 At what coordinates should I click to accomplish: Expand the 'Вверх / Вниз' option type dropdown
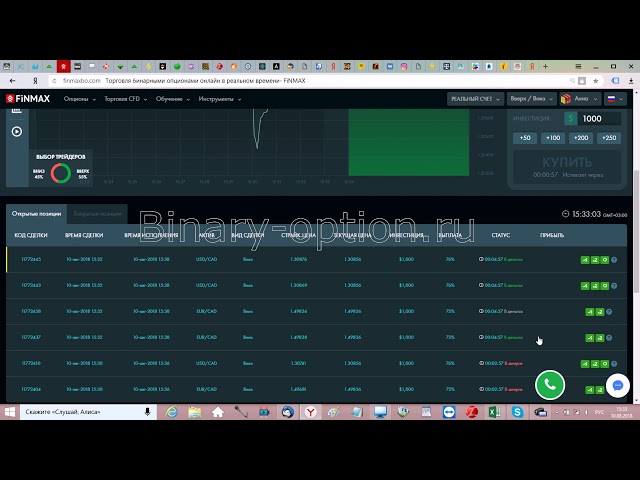531,99
